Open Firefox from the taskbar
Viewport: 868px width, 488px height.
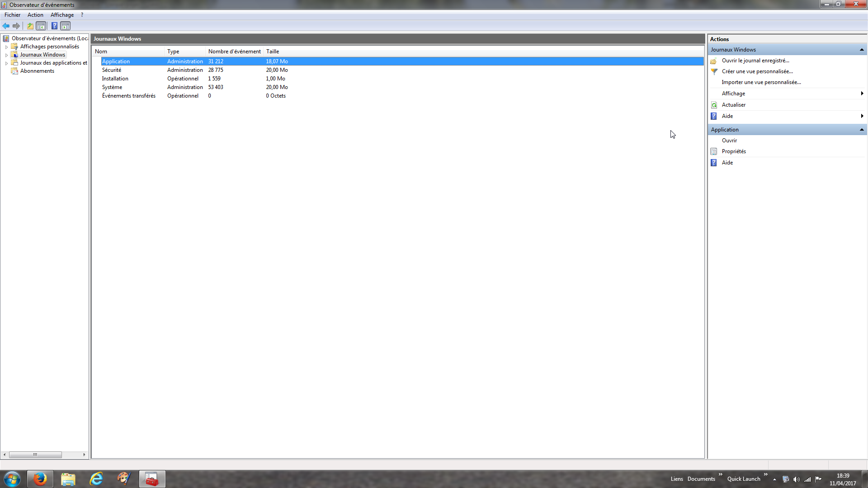[40, 479]
